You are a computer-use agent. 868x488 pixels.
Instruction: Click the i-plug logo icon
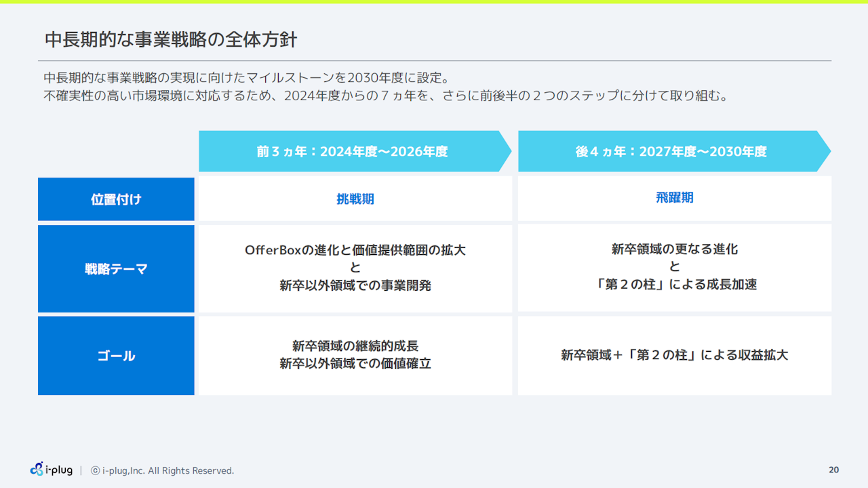tap(37, 469)
